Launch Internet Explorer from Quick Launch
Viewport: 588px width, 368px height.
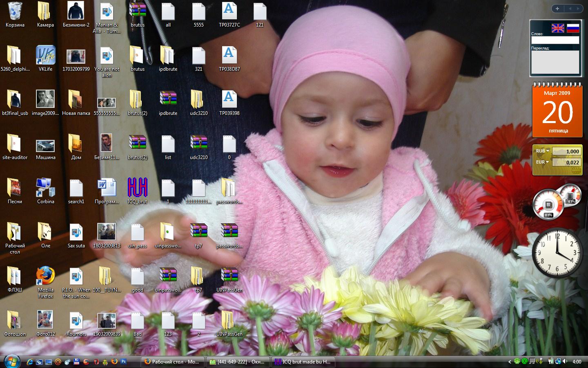coord(30,361)
